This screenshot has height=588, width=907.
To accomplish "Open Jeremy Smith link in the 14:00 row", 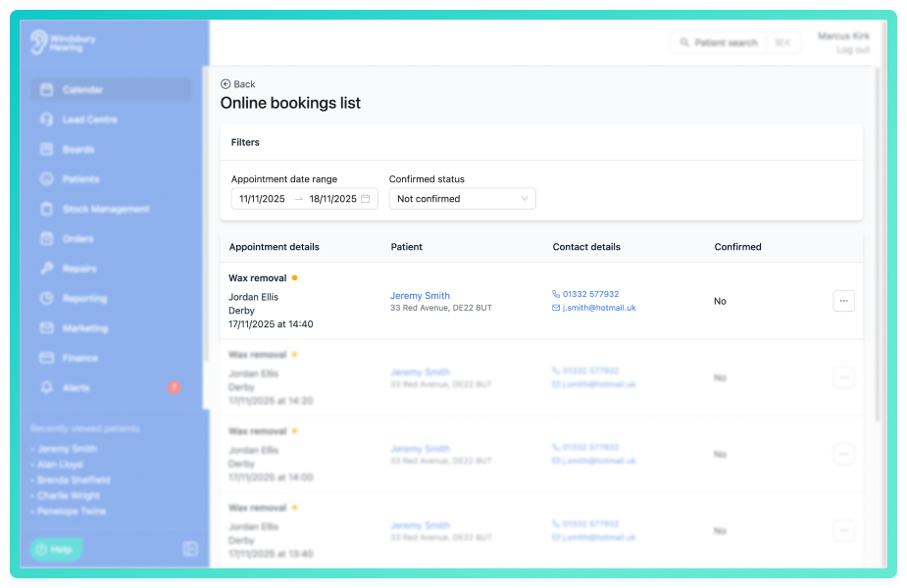I will click(420, 449).
